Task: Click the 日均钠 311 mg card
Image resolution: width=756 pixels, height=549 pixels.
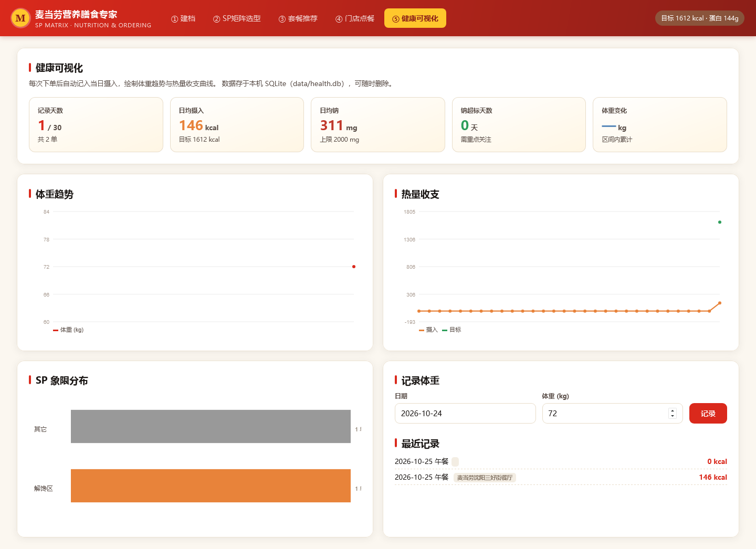Action: [378, 125]
